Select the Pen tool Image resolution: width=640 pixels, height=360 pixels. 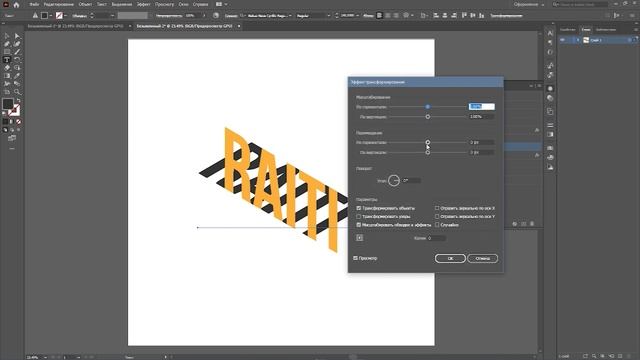pyautogui.click(x=7, y=44)
